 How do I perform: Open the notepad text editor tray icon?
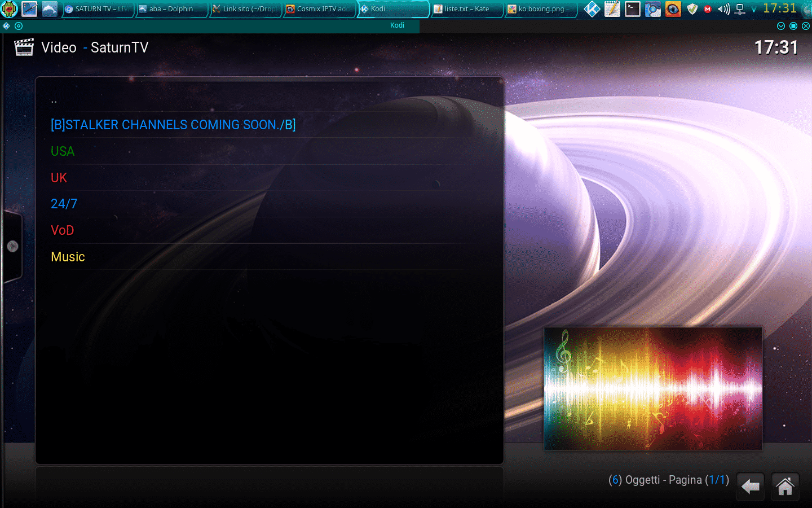click(x=612, y=9)
